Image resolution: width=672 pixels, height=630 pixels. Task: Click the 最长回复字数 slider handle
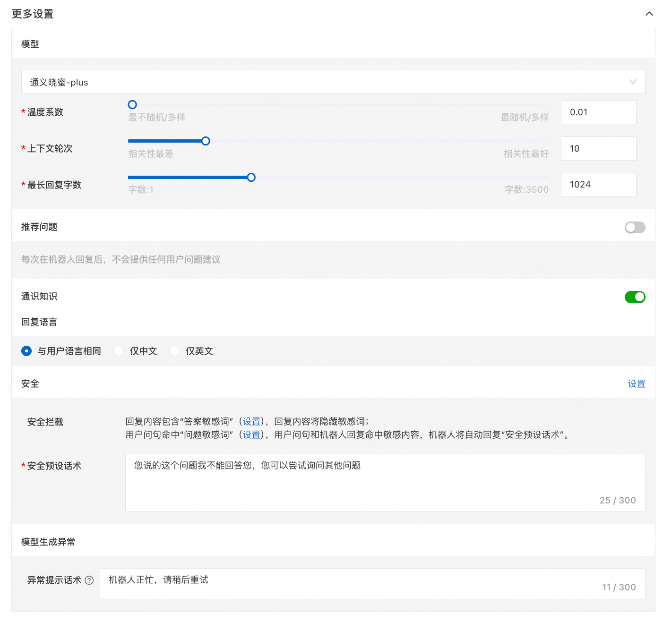click(x=251, y=177)
